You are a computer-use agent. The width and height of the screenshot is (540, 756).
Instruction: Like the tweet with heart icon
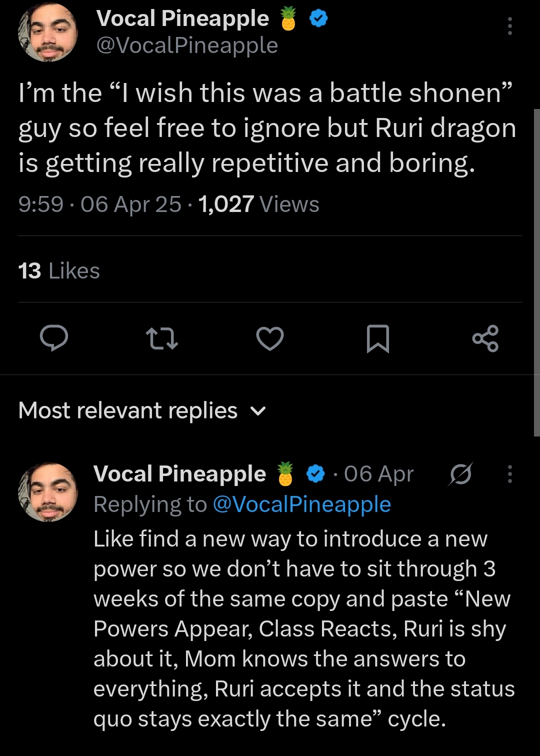click(270, 338)
